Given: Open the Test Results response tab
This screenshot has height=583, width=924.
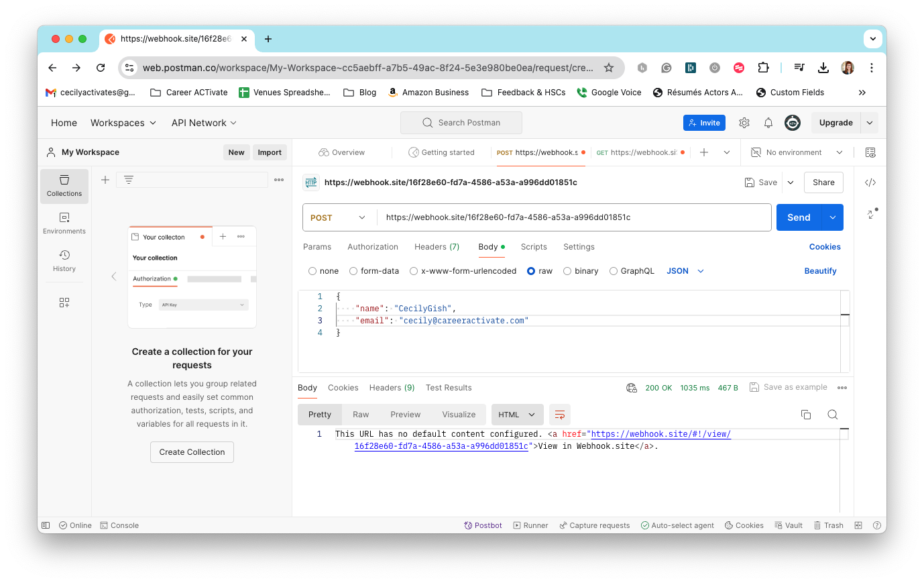Looking at the screenshot, I should 449,388.
